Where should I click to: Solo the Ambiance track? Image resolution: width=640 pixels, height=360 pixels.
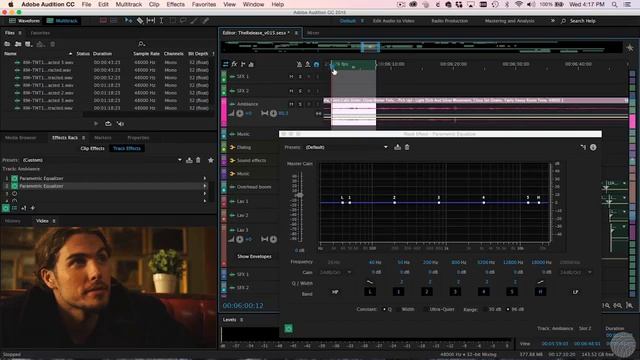coord(300,104)
